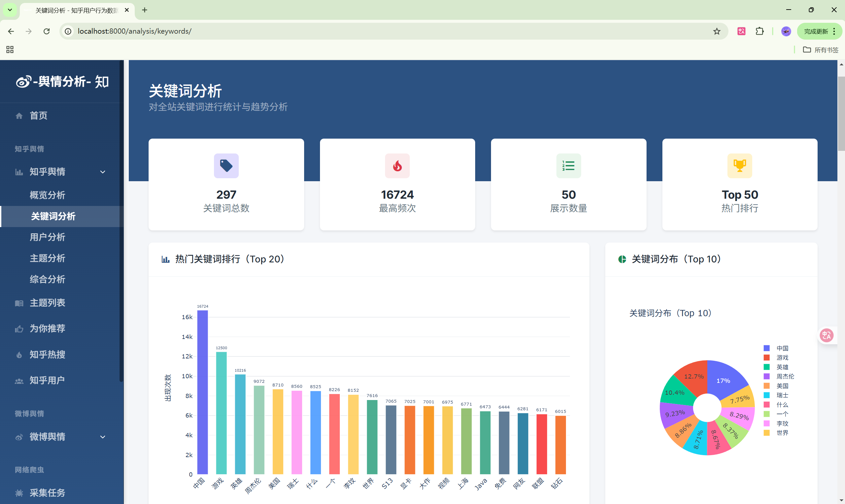Click the purple tag icon on 关键词总数 card

click(226, 166)
